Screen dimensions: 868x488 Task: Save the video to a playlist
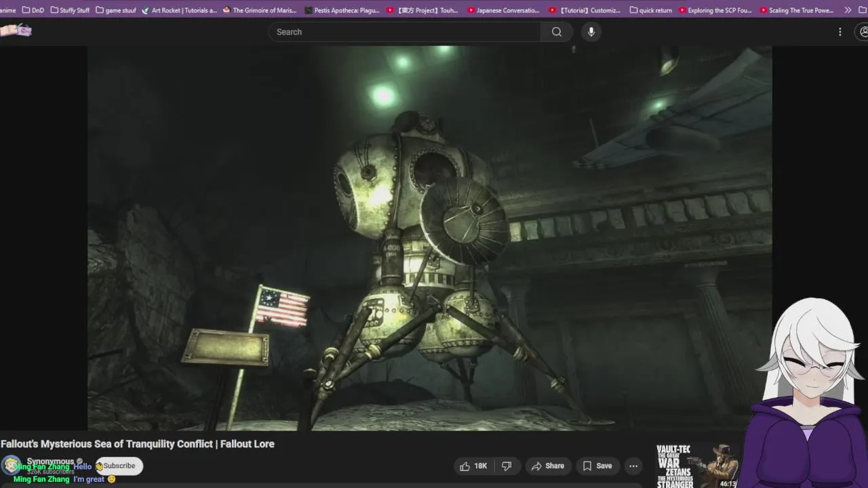click(x=597, y=466)
